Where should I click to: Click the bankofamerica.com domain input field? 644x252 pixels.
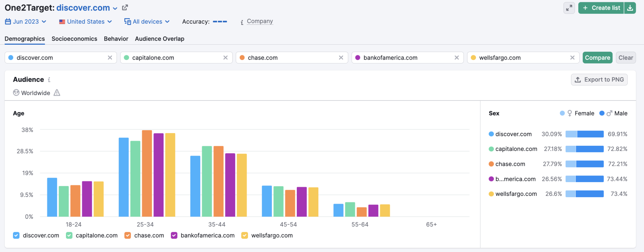pyautogui.click(x=407, y=58)
